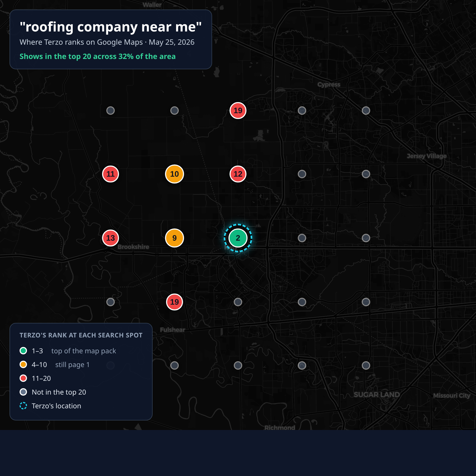
Task: Click 'TERZO'S RANK AT EACH SEARCH SPOT' legend title
Action: tap(81, 335)
